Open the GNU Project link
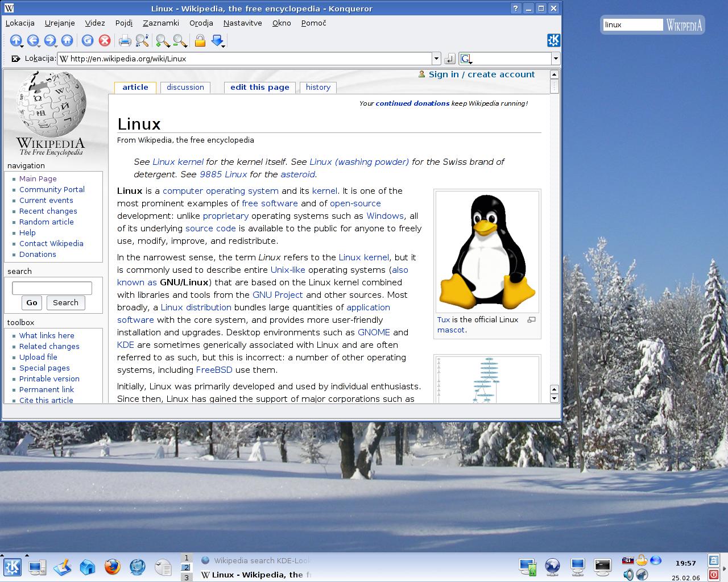This screenshot has width=728, height=582. (x=278, y=295)
